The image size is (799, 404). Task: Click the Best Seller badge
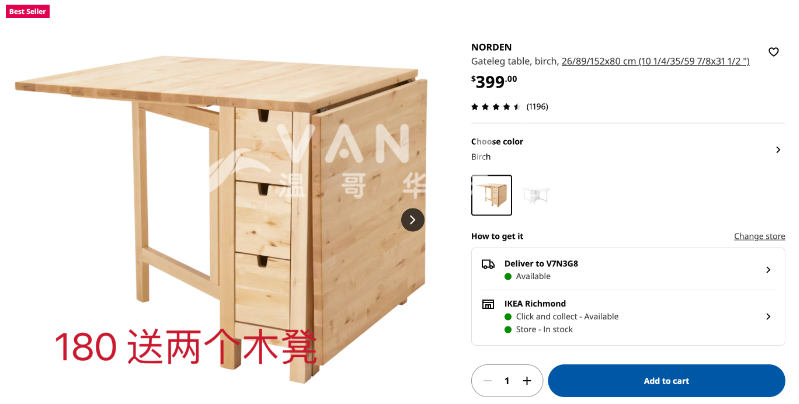tap(28, 11)
